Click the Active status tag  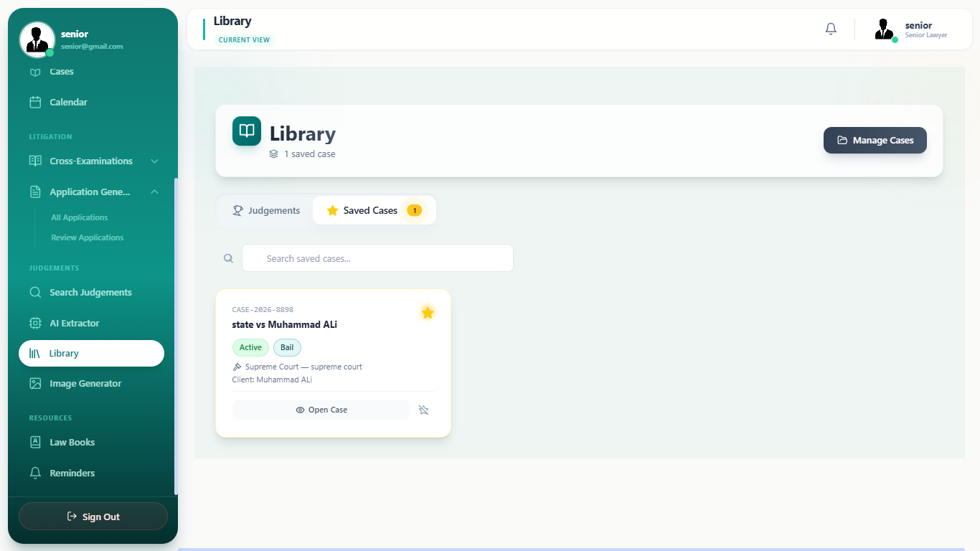[x=250, y=347]
